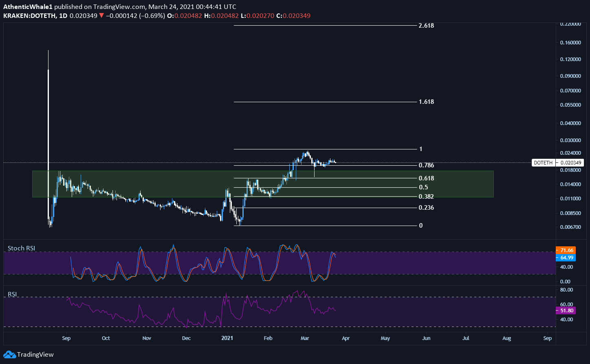The height and width of the screenshot is (364, 590).
Task: Click the 0.006700 price axis label
Action: 570,227
